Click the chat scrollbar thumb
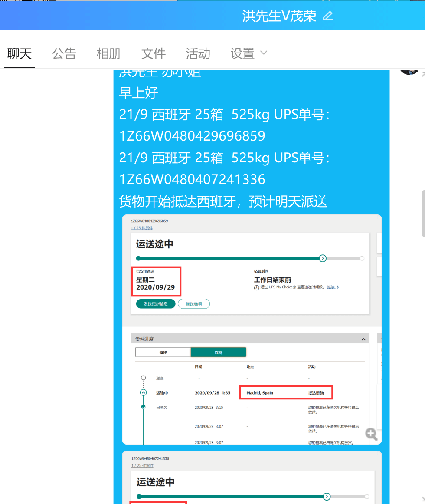The image size is (425, 504). [x=423, y=214]
